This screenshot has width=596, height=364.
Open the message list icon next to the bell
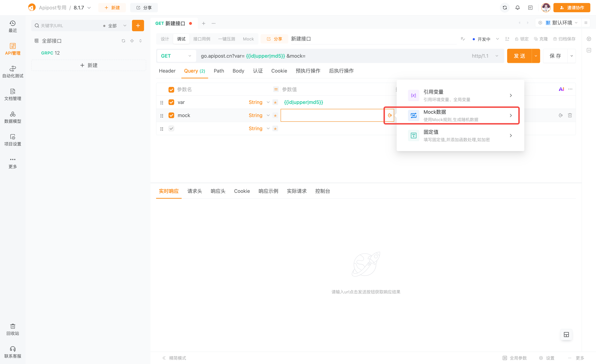click(530, 8)
